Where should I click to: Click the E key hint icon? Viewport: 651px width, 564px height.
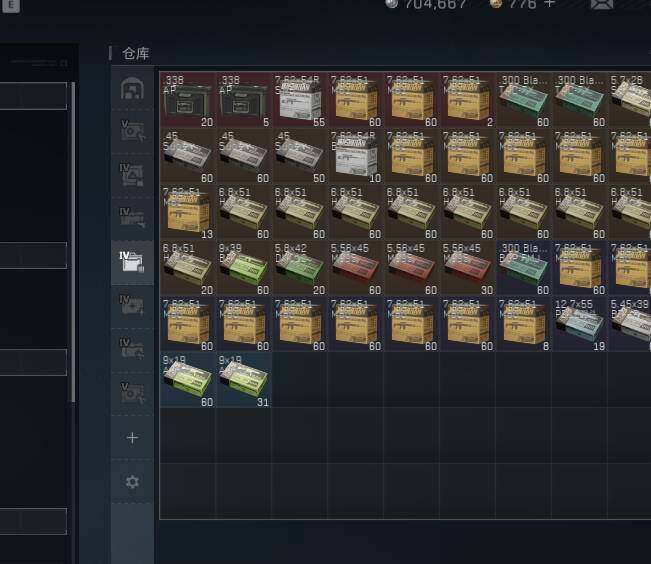pyautogui.click(x=11, y=5)
